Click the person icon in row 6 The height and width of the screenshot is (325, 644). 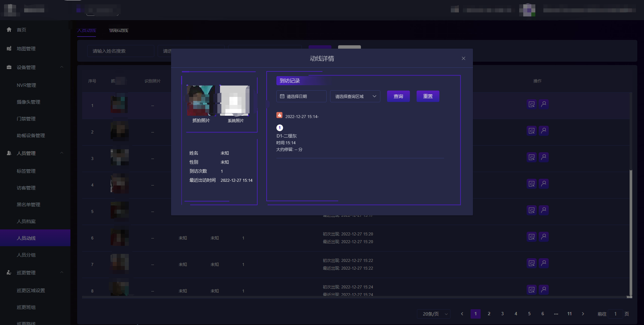(544, 236)
